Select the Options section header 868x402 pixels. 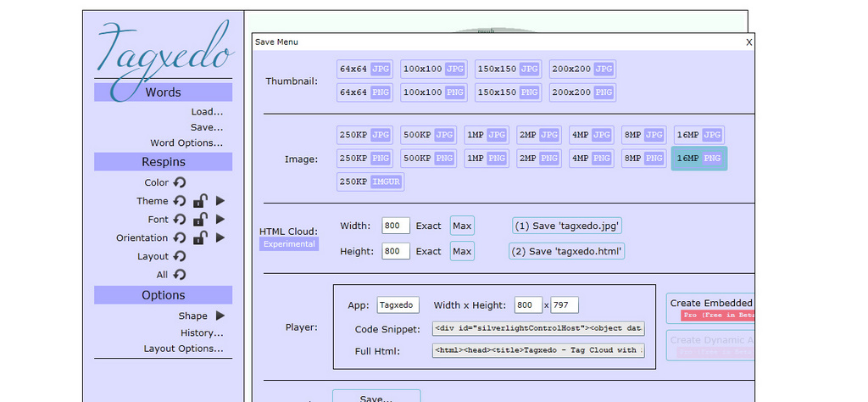(x=164, y=295)
